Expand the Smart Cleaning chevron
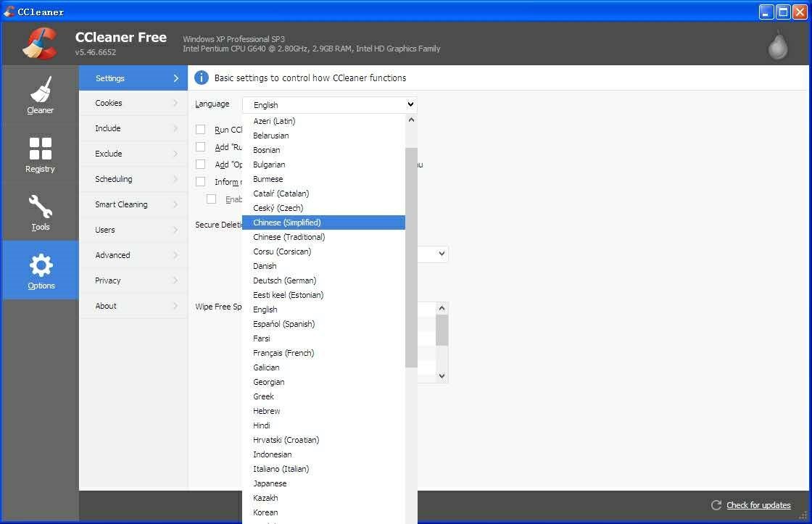Viewport: 812px width, 524px height. pyautogui.click(x=175, y=204)
